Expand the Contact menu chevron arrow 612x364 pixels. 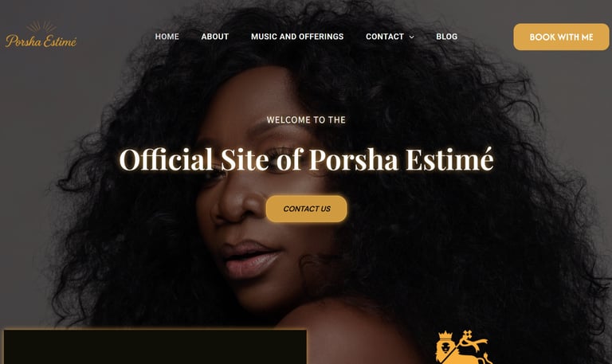point(411,37)
